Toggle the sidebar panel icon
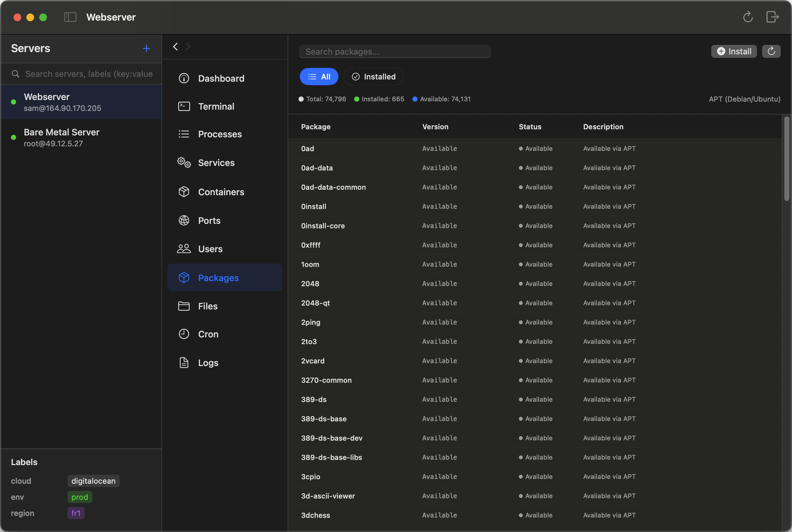Viewport: 792px width, 532px height. click(70, 17)
